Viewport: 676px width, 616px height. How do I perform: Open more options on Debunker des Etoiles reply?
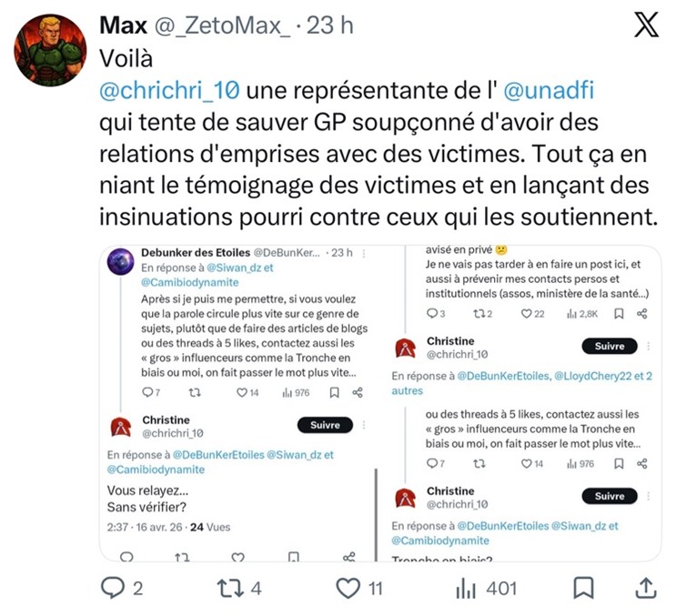(x=364, y=253)
